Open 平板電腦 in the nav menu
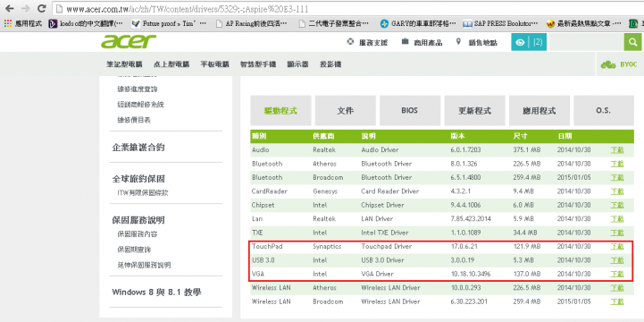644x322 pixels. pyautogui.click(x=214, y=64)
